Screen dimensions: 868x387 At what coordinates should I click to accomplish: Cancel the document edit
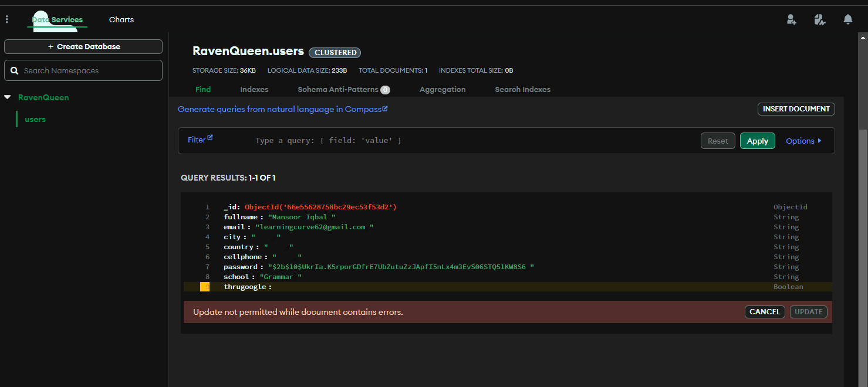pos(765,312)
